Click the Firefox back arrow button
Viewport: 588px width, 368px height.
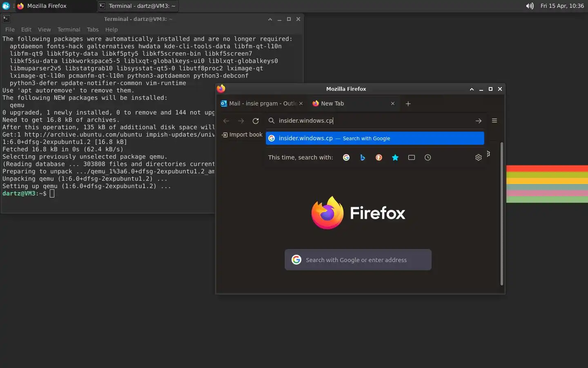(x=226, y=121)
